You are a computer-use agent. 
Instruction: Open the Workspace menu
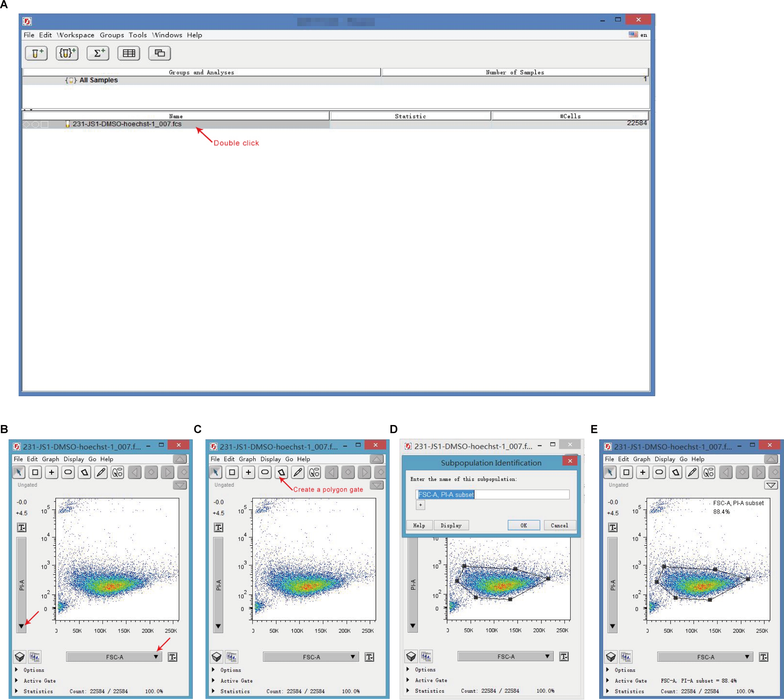(x=75, y=35)
